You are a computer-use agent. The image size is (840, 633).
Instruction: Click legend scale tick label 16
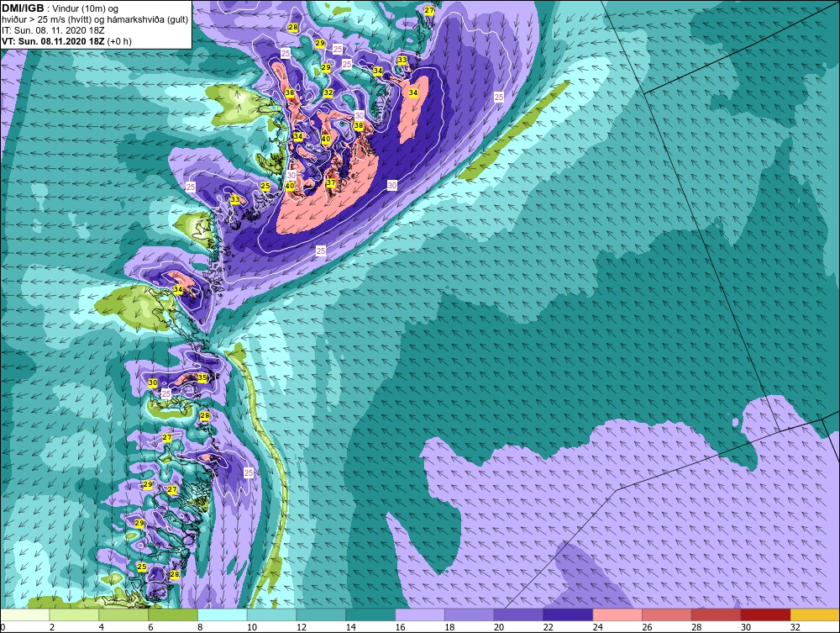(400, 627)
